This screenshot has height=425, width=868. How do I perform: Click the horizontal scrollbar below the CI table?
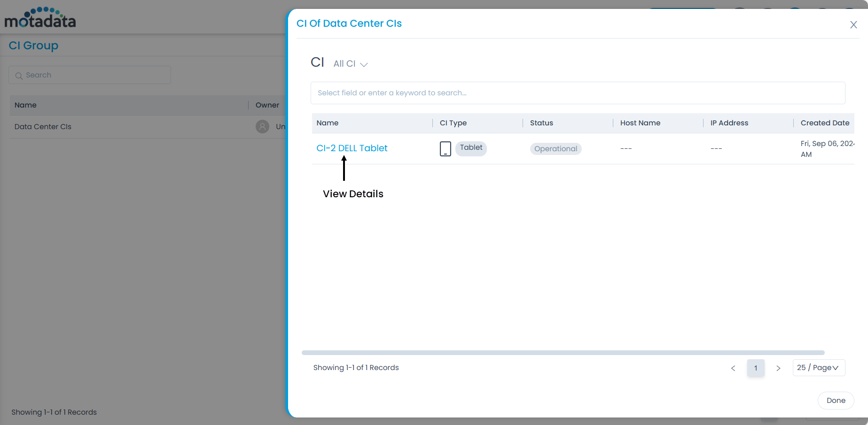pyautogui.click(x=563, y=353)
